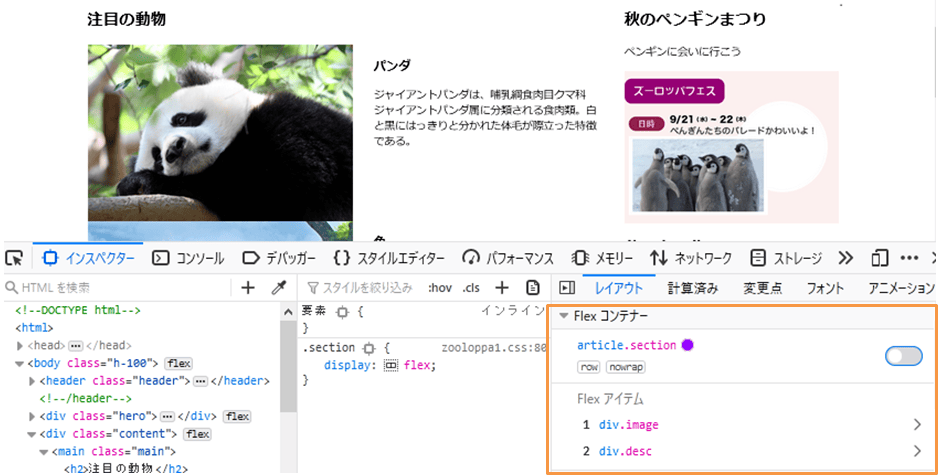
Task: Select the アニメーション sidebar tab
Action: tap(901, 288)
